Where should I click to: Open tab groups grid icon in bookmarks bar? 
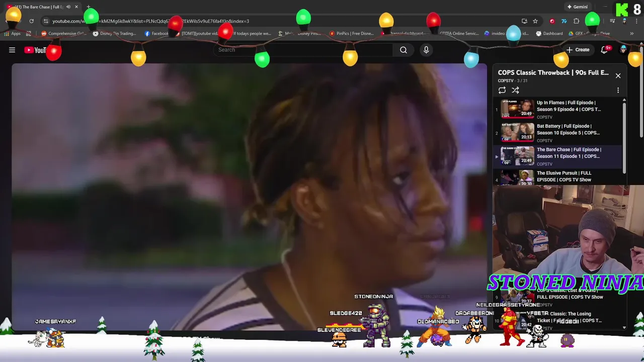point(28,34)
